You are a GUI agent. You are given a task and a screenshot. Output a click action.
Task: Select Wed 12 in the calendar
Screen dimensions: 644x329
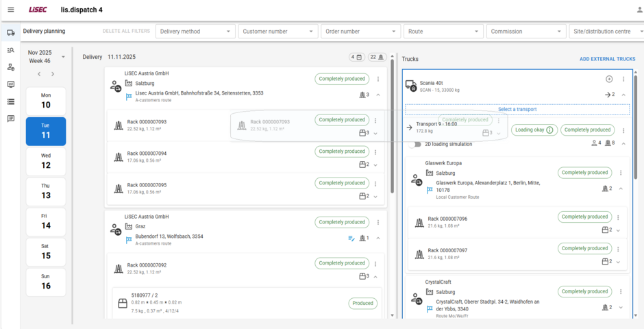pos(46,161)
